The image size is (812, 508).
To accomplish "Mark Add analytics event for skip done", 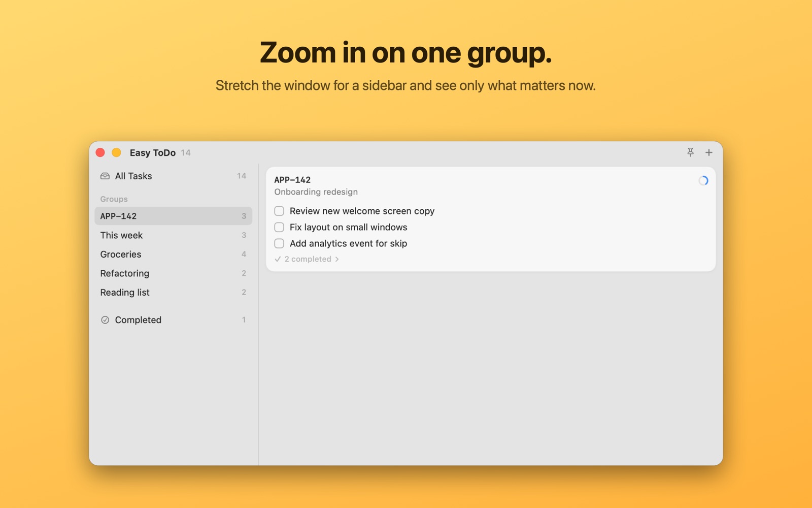I will pyautogui.click(x=279, y=243).
